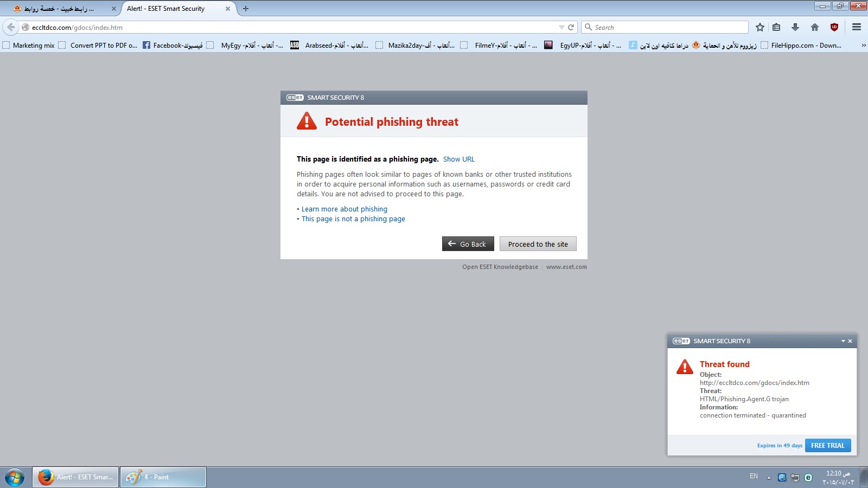This screenshot has height=488, width=868.
Task: Switch to the first Arabic-titled tab
Action: coord(60,9)
